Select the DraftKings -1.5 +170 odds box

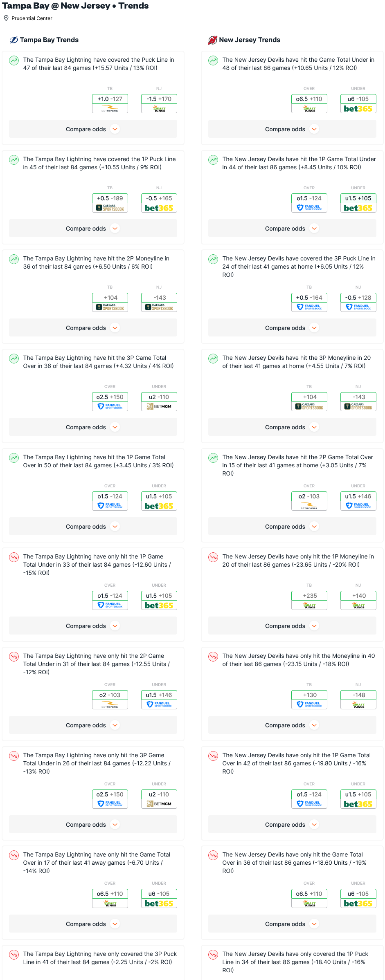[x=159, y=103]
